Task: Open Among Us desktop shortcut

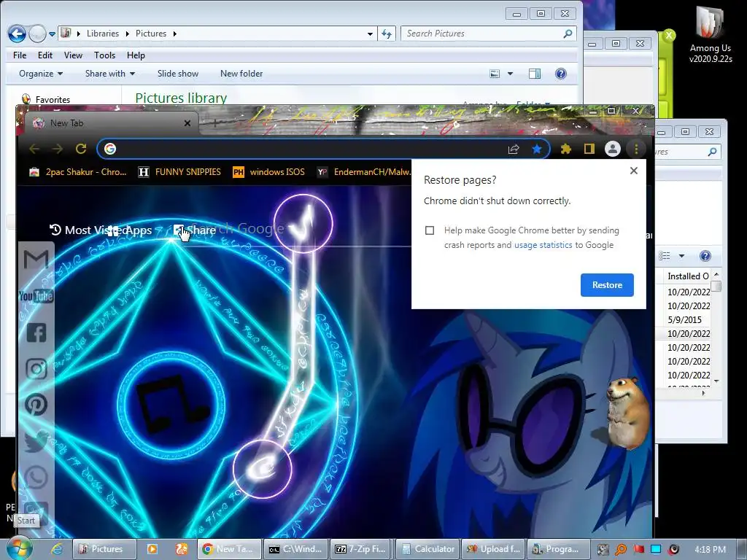Action: coord(711,34)
